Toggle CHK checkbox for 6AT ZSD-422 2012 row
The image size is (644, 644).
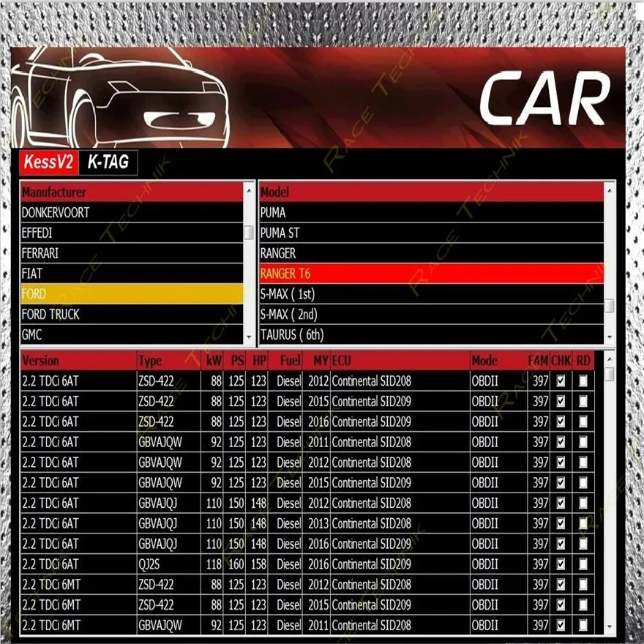[x=561, y=381]
